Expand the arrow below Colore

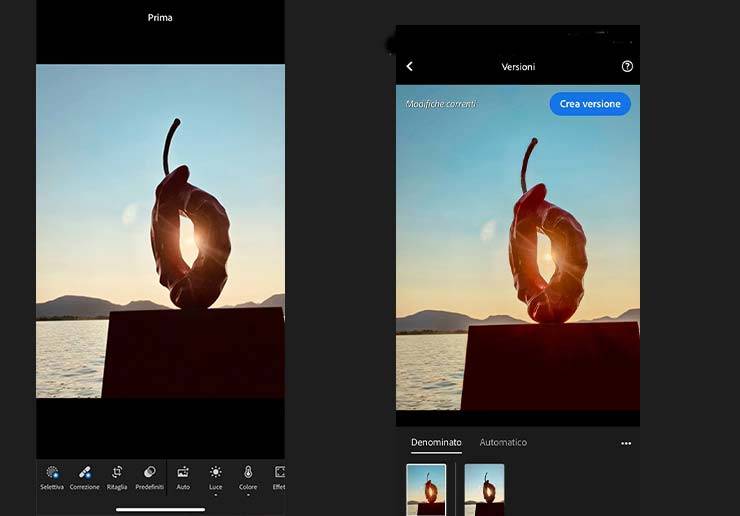point(248,495)
